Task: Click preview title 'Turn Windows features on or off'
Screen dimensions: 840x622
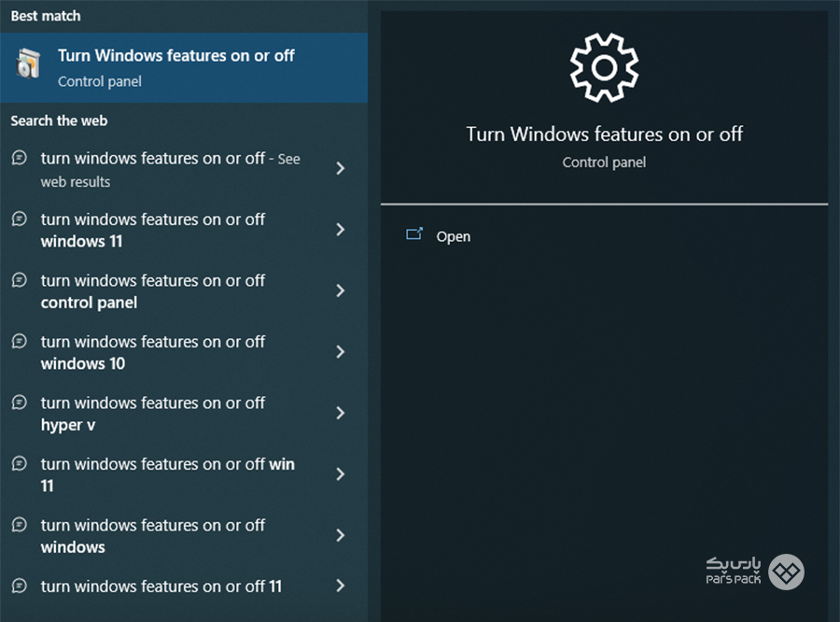Action: (604, 134)
